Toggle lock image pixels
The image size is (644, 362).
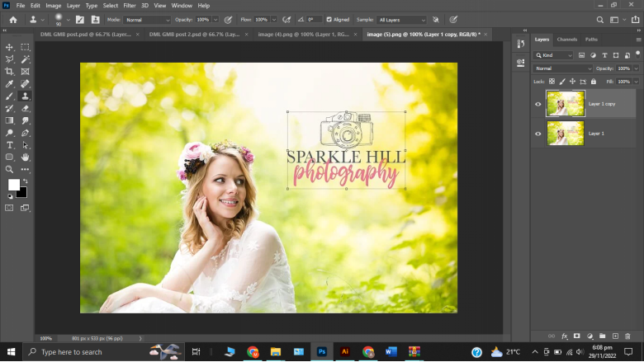[x=562, y=82]
